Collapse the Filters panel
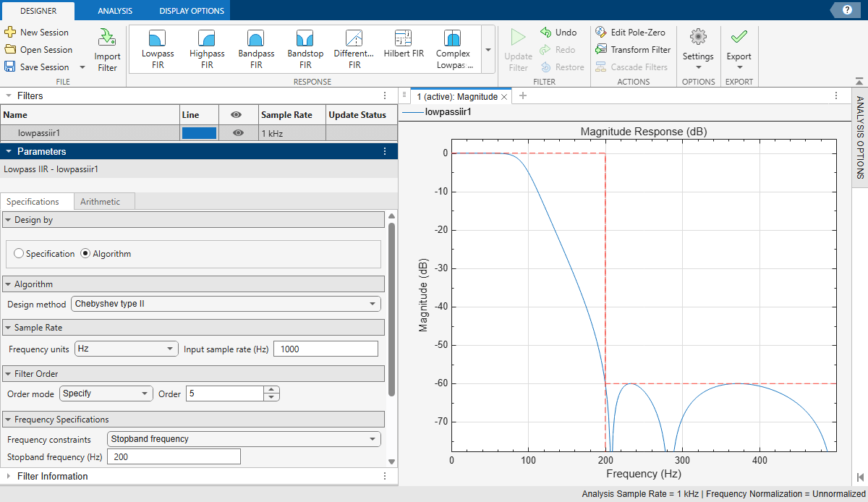The width and height of the screenshot is (868, 502). [8, 95]
